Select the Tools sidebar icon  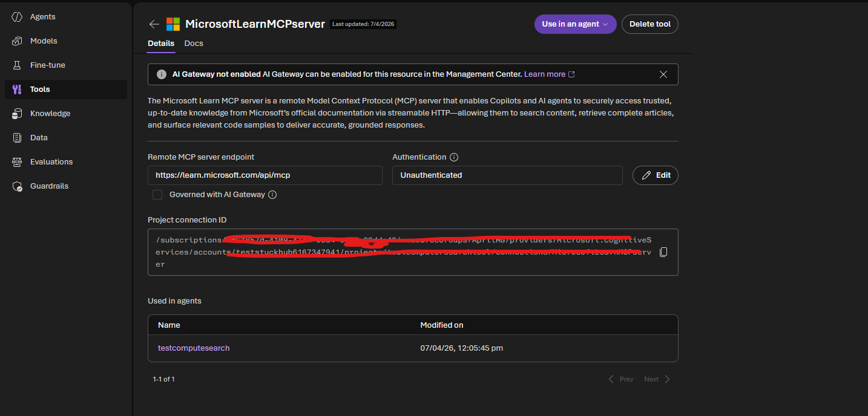(18, 89)
